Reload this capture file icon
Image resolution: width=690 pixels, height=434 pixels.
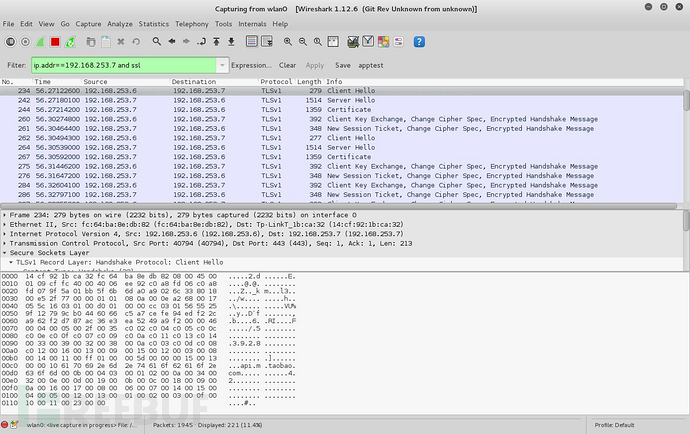coord(136,42)
